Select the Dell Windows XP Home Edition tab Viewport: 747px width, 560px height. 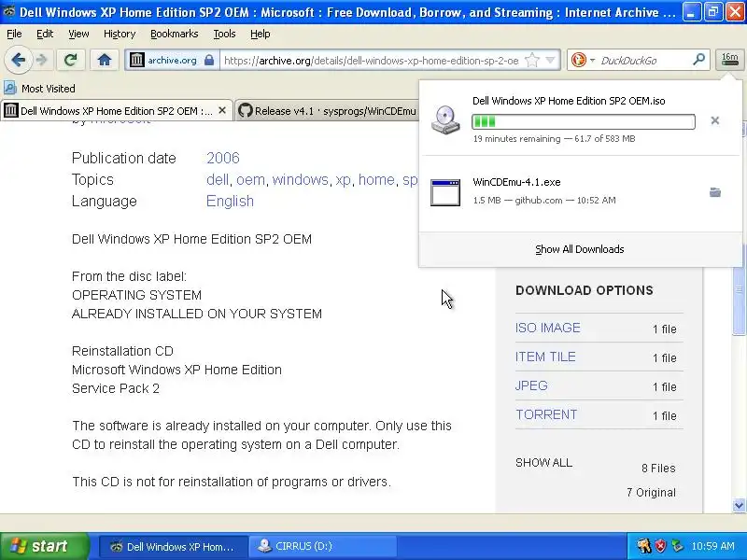click(x=116, y=111)
